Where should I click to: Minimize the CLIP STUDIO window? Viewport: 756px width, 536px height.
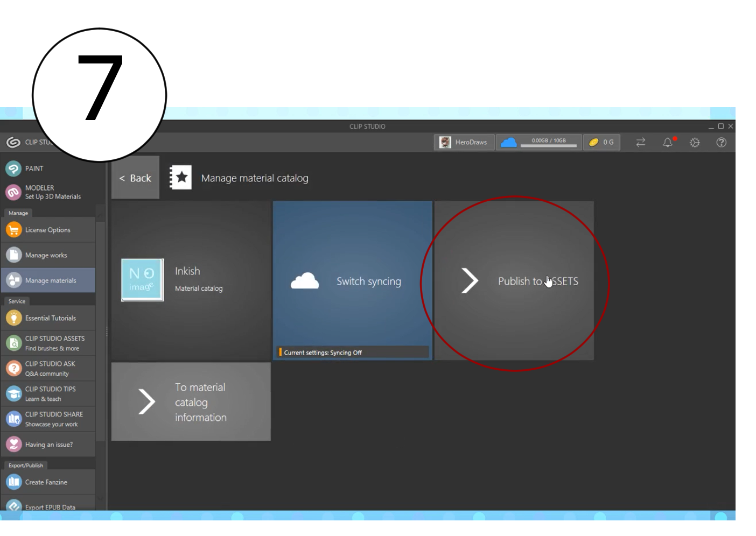pyautogui.click(x=711, y=127)
